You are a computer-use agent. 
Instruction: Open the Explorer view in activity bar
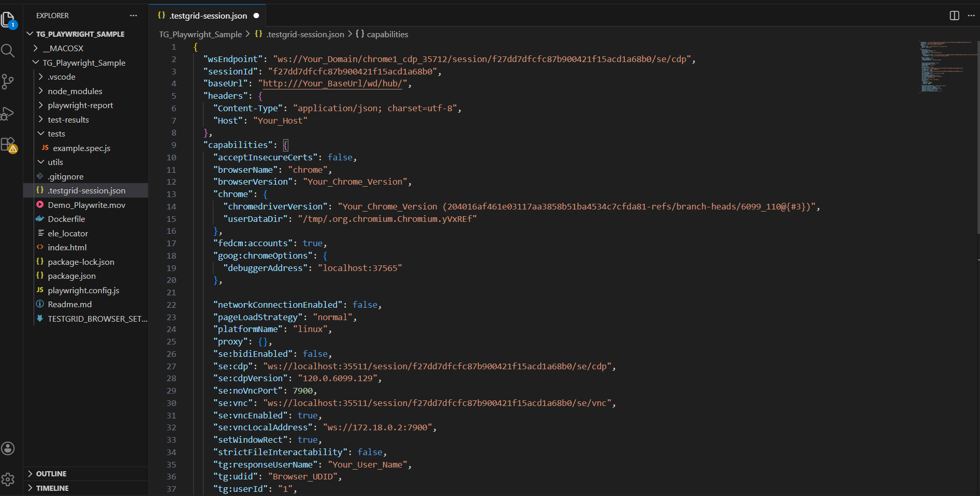coord(8,20)
